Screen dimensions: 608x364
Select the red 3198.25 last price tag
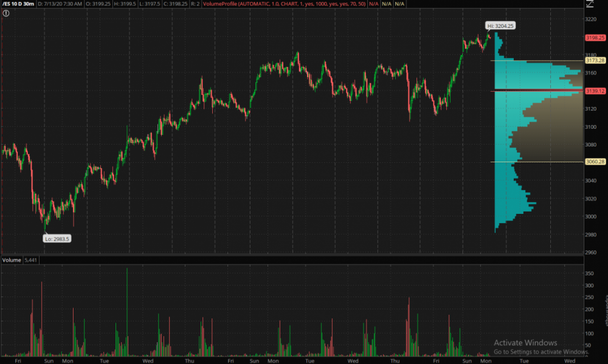pyautogui.click(x=595, y=38)
